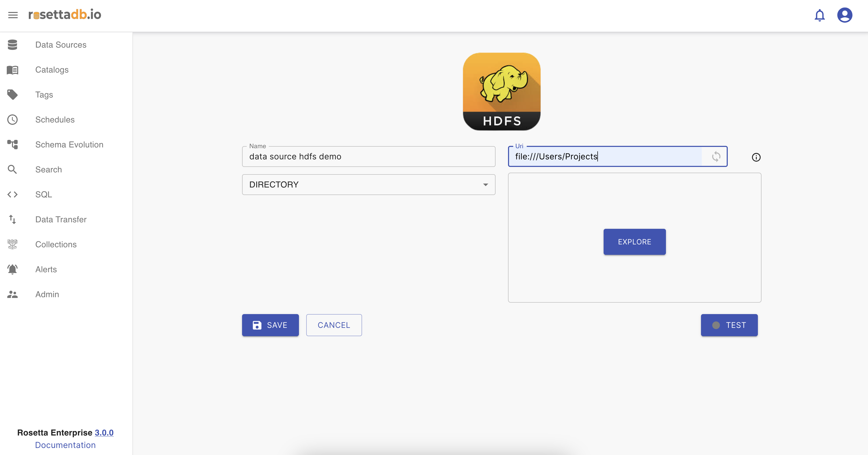Click the Collections sidebar icon
The height and width of the screenshot is (455, 868).
click(x=12, y=245)
